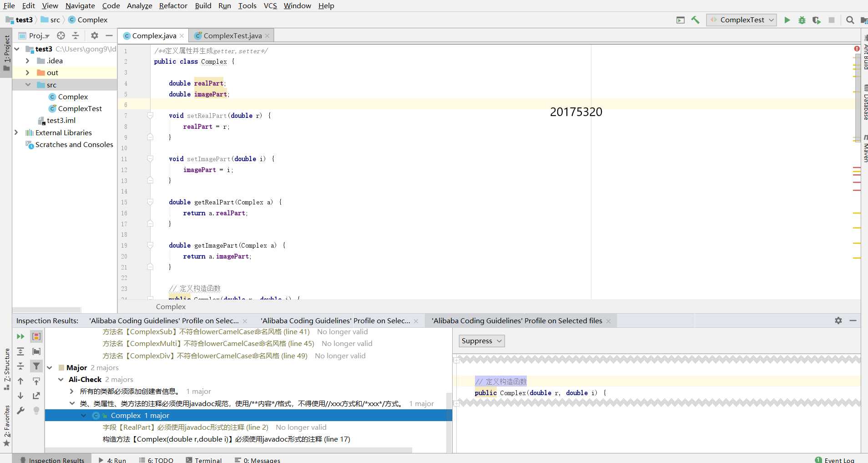The image size is (868, 463).
Task: Open the Analyze menu
Action: (x=139, y=5)
